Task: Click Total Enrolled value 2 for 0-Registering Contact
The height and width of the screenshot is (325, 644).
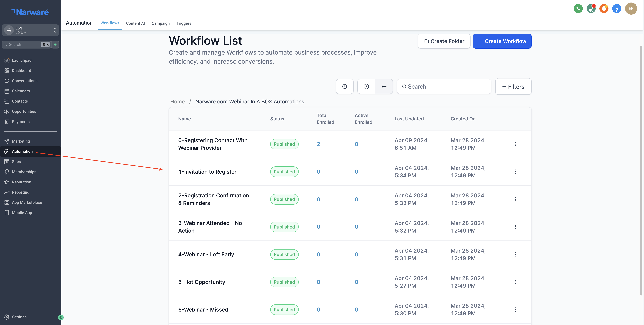Action: [318, 144]
